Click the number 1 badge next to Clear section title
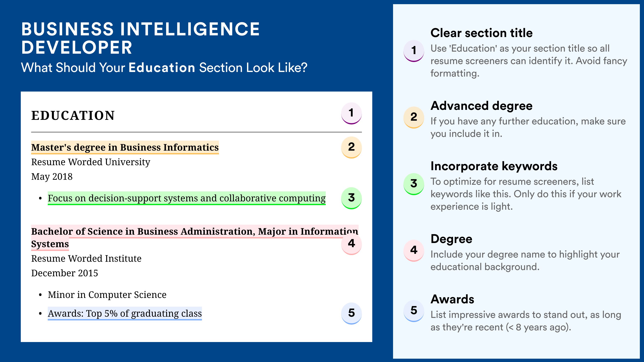The height and width of the screenshot is (362, 644). [x=414, y=51]
